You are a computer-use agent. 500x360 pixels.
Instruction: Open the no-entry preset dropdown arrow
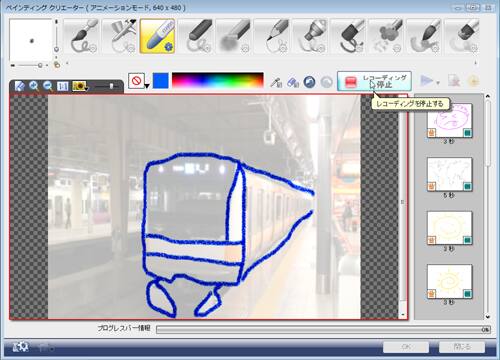(x=147, y=86)
